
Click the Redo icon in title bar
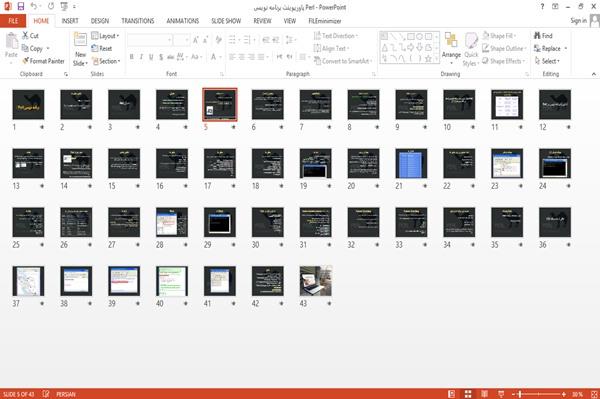click(x=51, y=7)
